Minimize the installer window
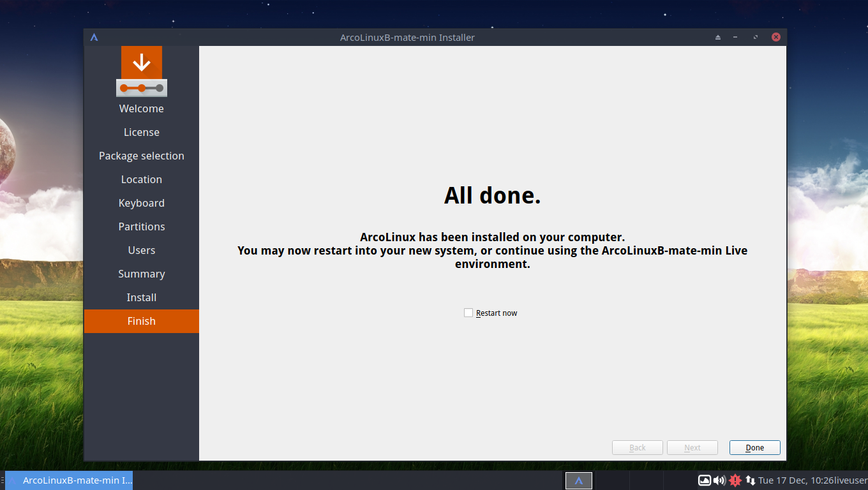The image size is (868, 490). (x=736, y=37)
